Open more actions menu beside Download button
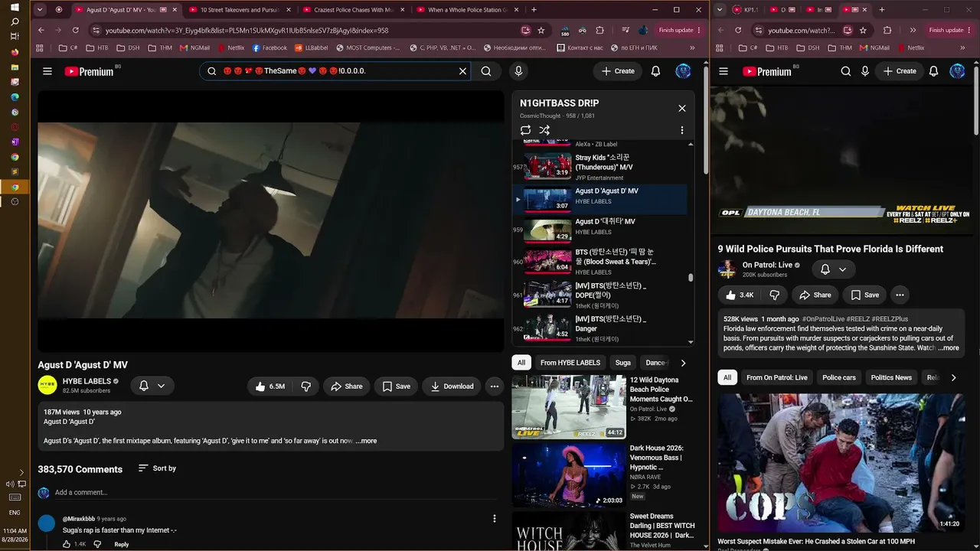 tap(495, 386)
